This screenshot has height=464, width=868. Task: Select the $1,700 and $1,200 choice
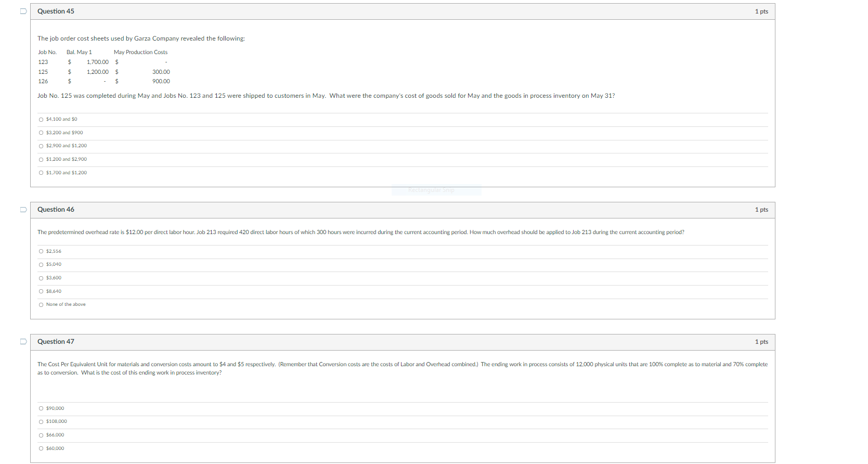point(41,173)
